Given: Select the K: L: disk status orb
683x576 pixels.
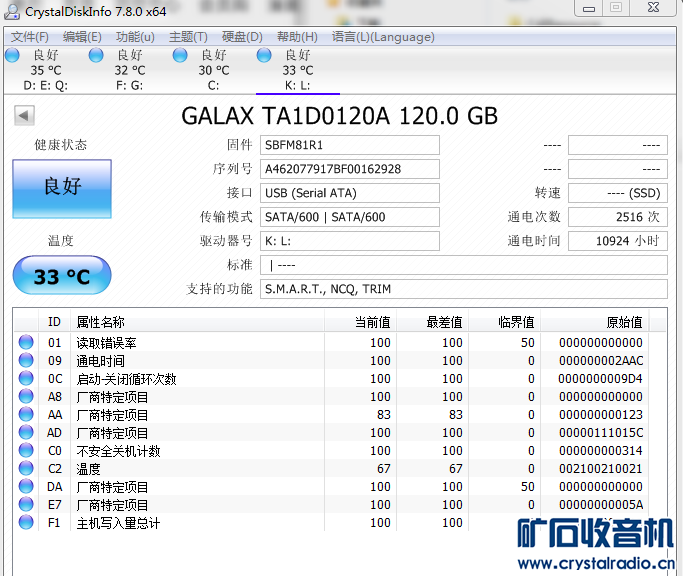Looking at the screenshot, I should coord(264,56).
